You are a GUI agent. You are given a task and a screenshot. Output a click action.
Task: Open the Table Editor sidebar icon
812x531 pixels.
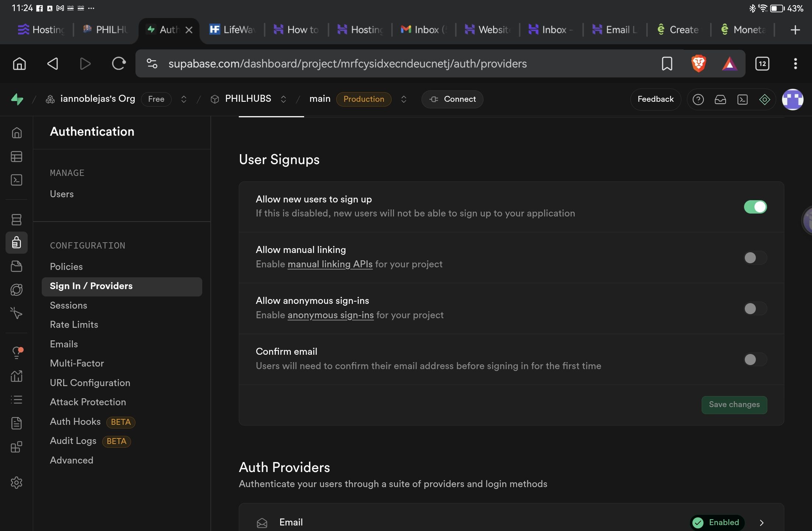[x=17, y=157]
